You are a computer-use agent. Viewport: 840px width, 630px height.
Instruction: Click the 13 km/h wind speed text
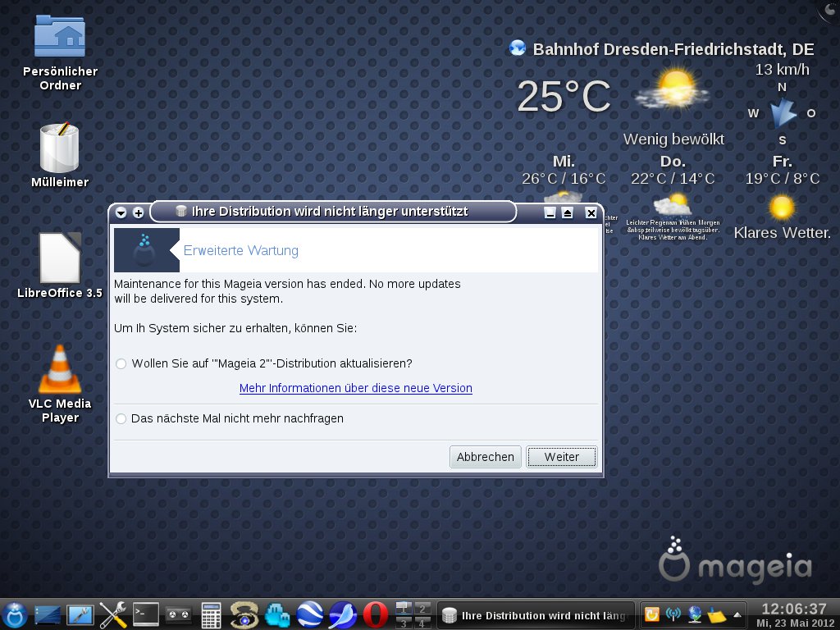click(x=782, y=70)
